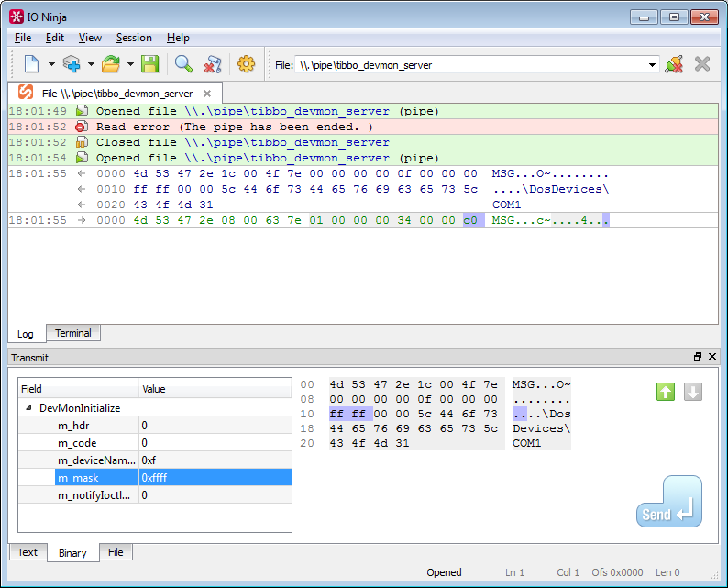Click the Open folder icon
This screenshot has height=588, width=728.
click(x=111, y=64)
